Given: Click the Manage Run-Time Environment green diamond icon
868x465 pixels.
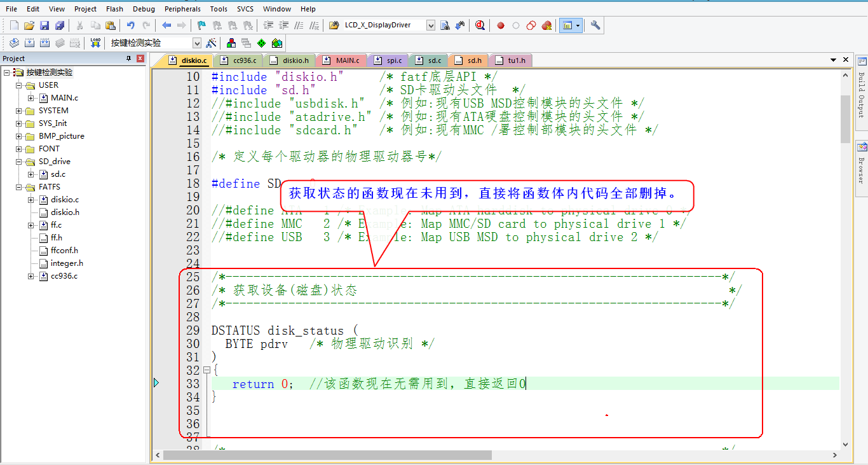Looking at the screenshot, I should 262,43.
